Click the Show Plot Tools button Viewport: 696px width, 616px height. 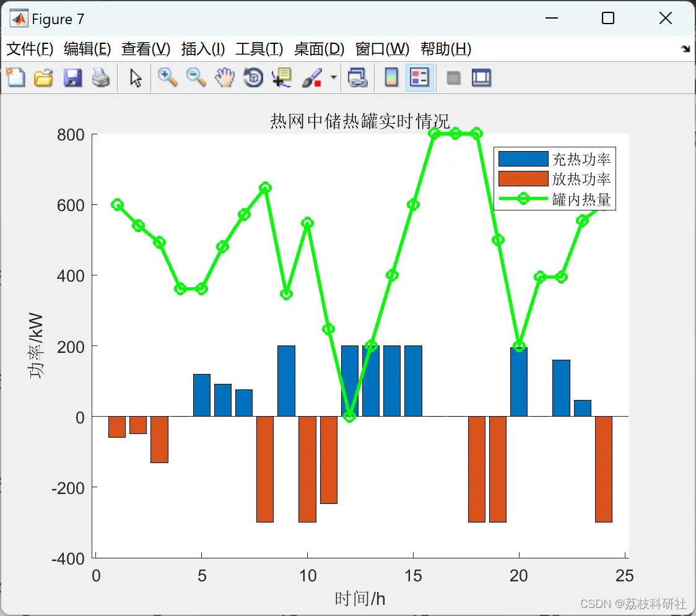481,77
